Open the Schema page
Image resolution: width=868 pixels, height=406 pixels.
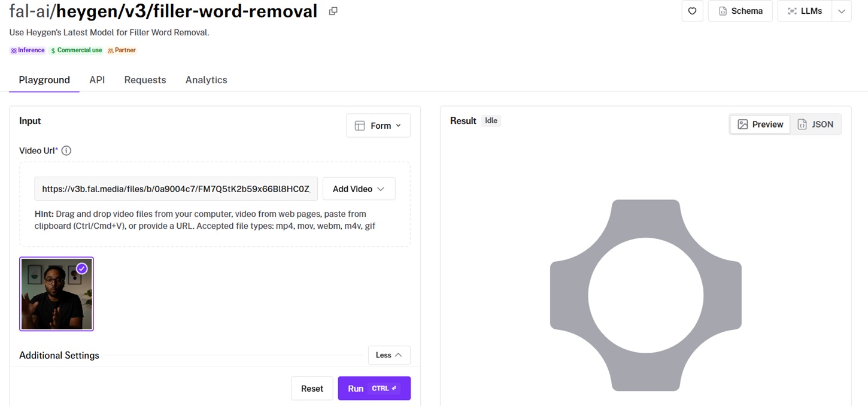point(740,11)
